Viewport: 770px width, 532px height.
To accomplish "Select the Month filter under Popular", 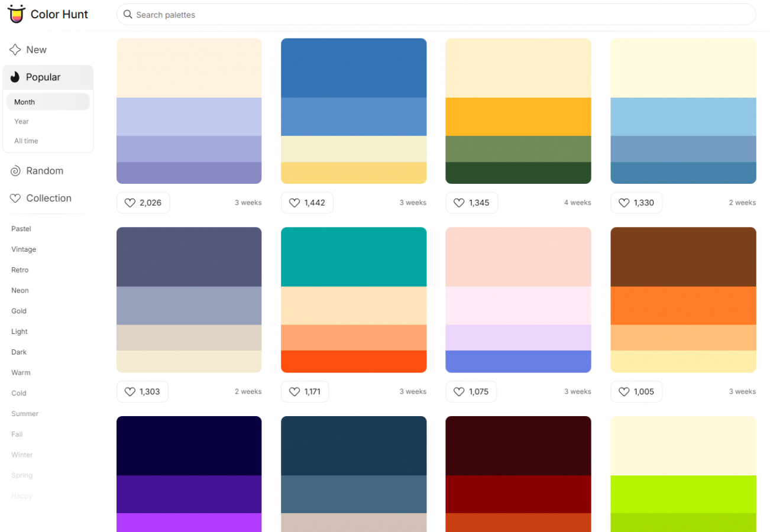I will click(x=48, y=102).
